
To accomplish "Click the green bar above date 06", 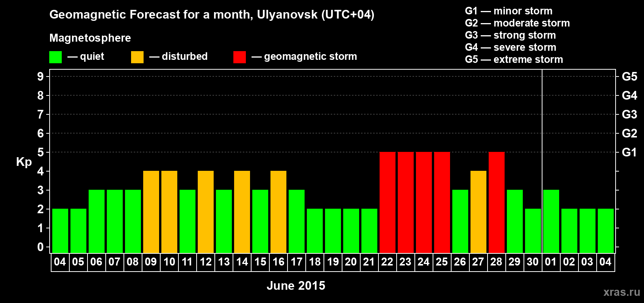I will (x=97, y=222).
